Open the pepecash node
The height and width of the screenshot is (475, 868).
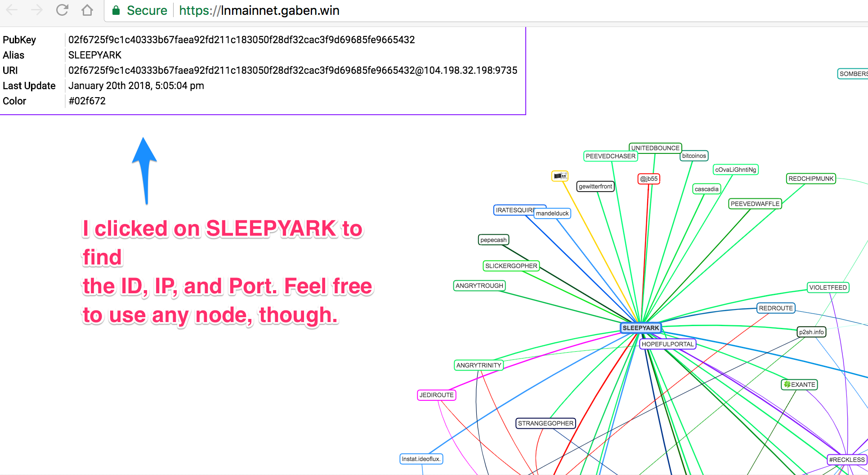tap(493, 240)
